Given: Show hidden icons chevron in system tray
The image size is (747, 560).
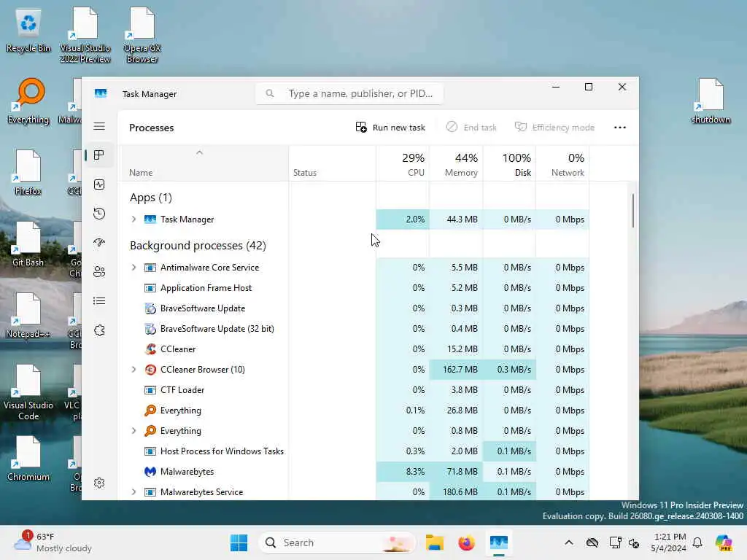Looking at the screenshot, I should click(x=569, y=542).
